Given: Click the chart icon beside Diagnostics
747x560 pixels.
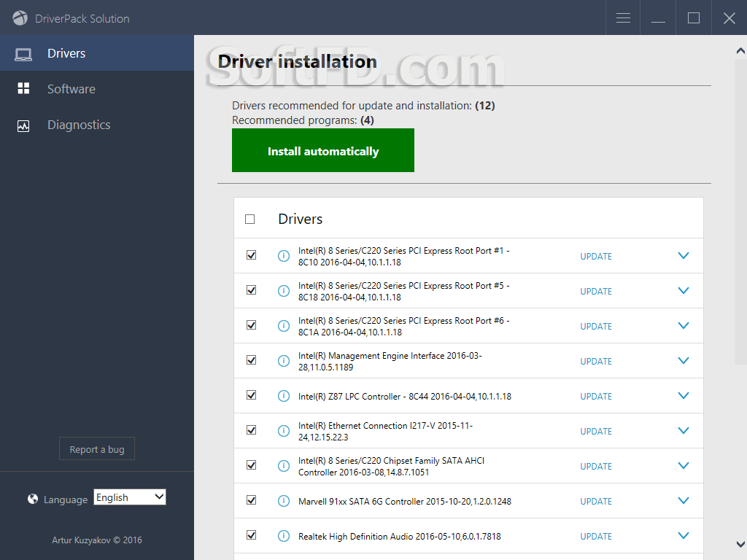Looking at the screenshot, I should (23, 125).
